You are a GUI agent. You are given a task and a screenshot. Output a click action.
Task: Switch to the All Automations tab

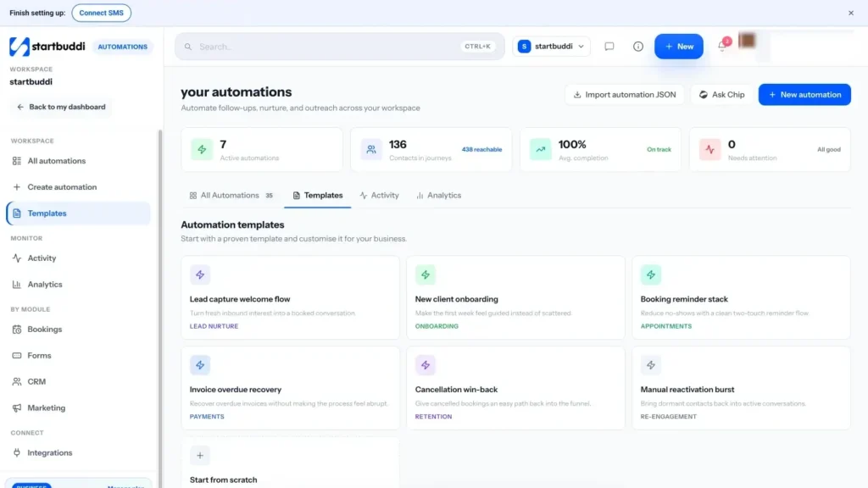[231, 196]
